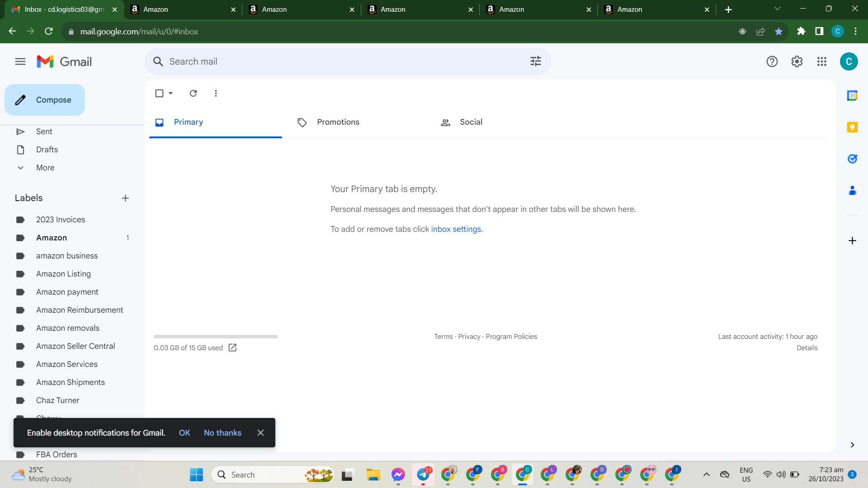Open Contacts side panel

point(852,190)
